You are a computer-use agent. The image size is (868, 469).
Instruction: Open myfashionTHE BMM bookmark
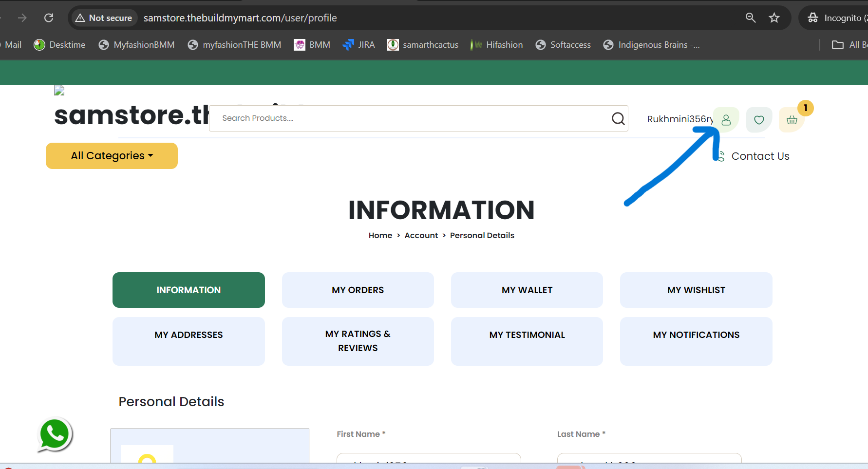point(234,45)
